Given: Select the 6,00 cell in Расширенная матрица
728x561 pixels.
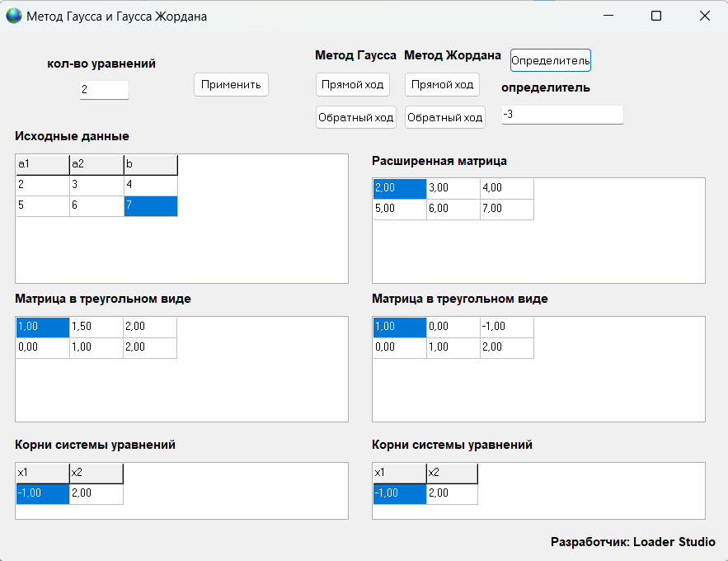Looking at the screenshot, I should (x=453, y=210).
